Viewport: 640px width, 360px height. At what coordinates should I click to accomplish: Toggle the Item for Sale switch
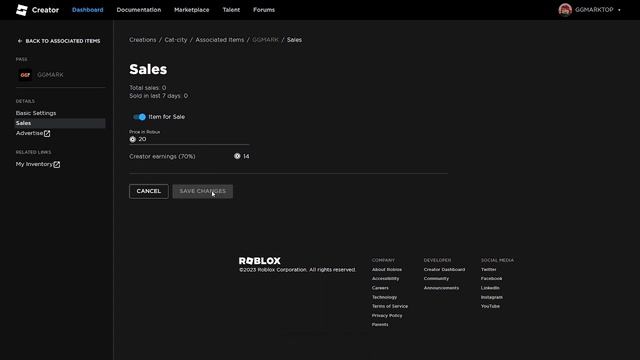(139, 117)
